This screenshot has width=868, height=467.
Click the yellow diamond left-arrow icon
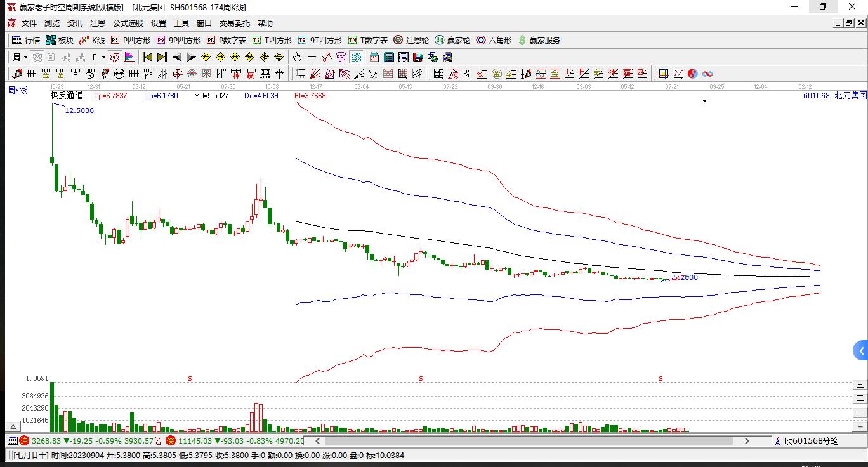click(206, 57)
